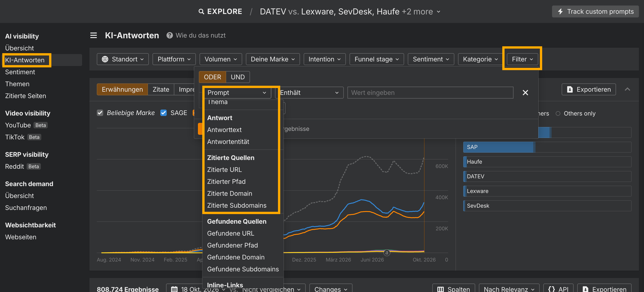Uncheck the SAGE brand checkbox
Viewport: 644px width, 292px height.
[x=164, y=113]
